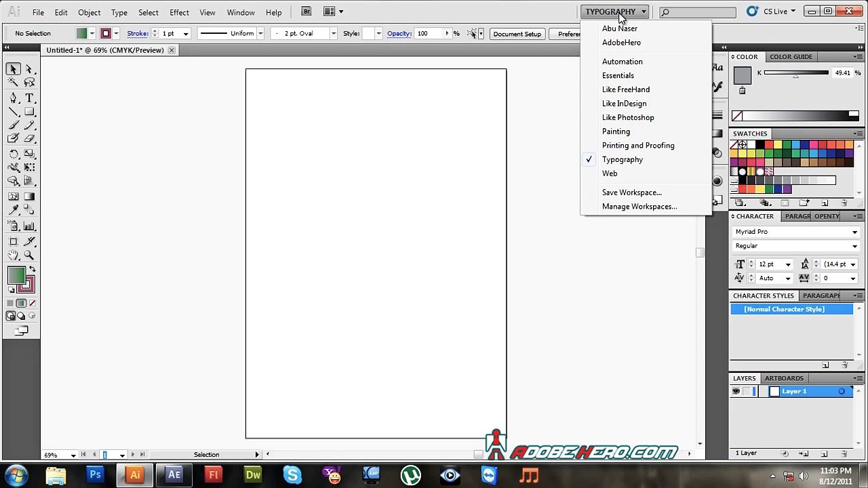
Task: Select the Rectangle tool
Action: [x=29, y=112]
